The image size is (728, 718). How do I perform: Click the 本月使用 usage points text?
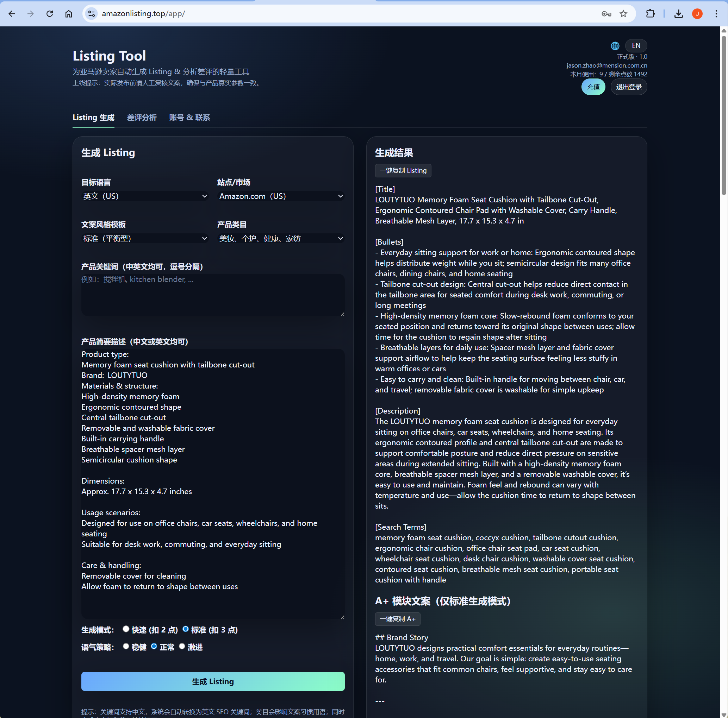click(x=609, y=74)
